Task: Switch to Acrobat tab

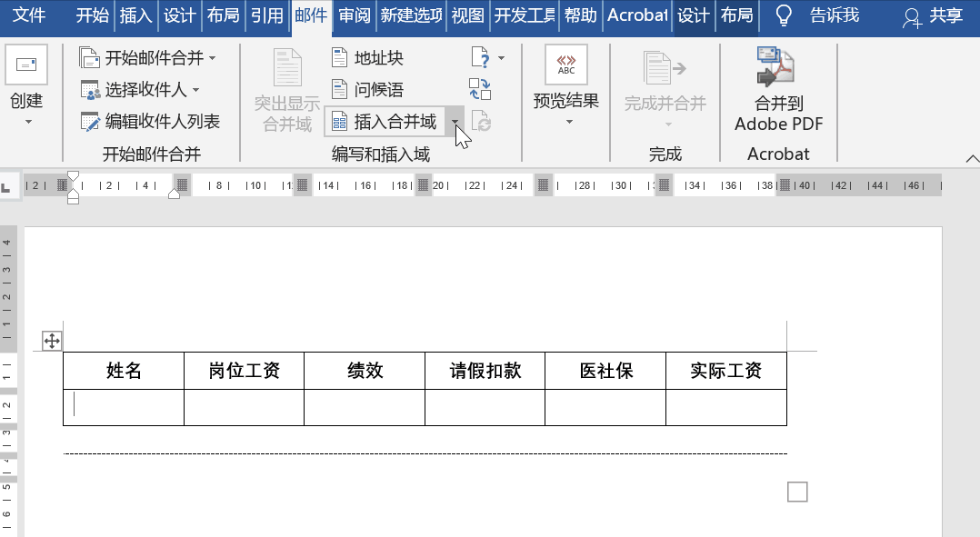Action: (637, 15)
